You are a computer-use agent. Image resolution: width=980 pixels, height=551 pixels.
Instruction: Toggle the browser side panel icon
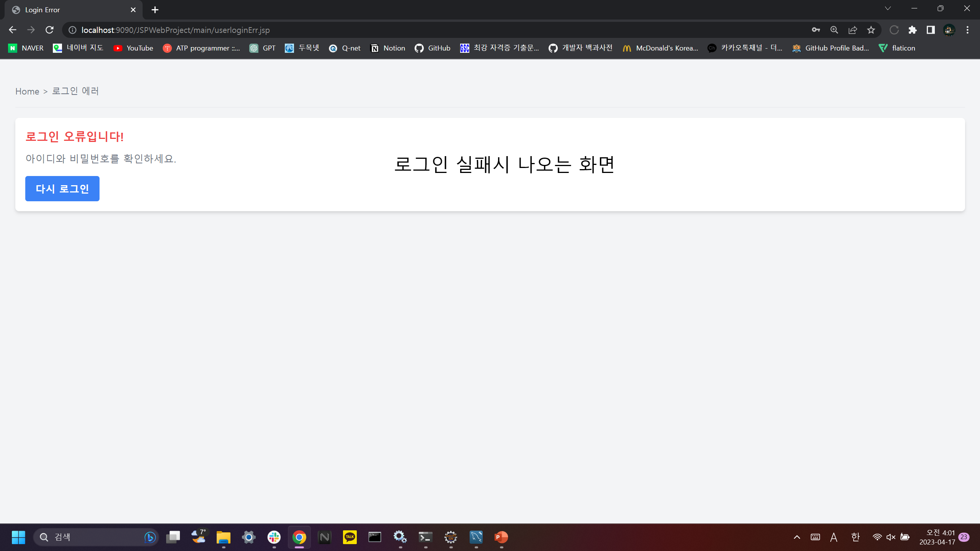point(931,30)
